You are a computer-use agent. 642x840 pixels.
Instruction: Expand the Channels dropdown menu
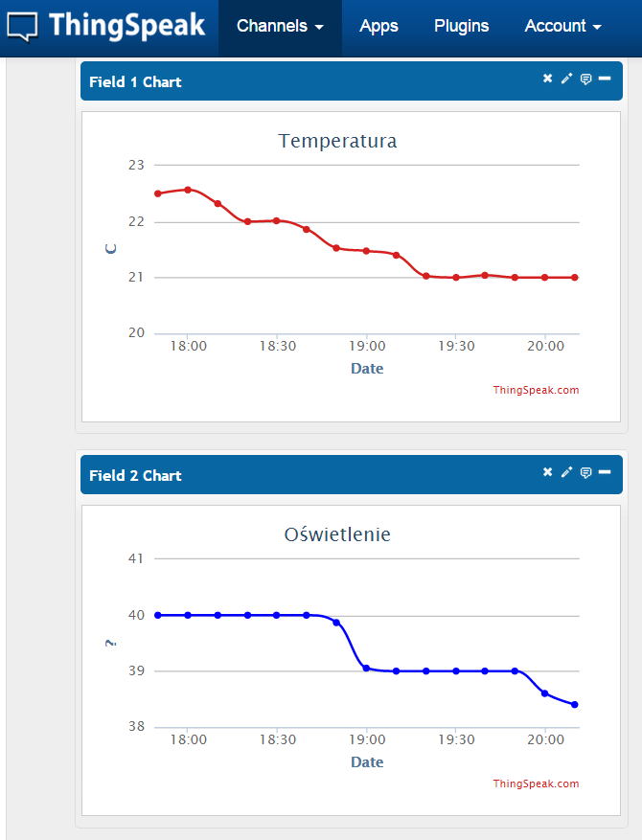click(x=280, y=27)
